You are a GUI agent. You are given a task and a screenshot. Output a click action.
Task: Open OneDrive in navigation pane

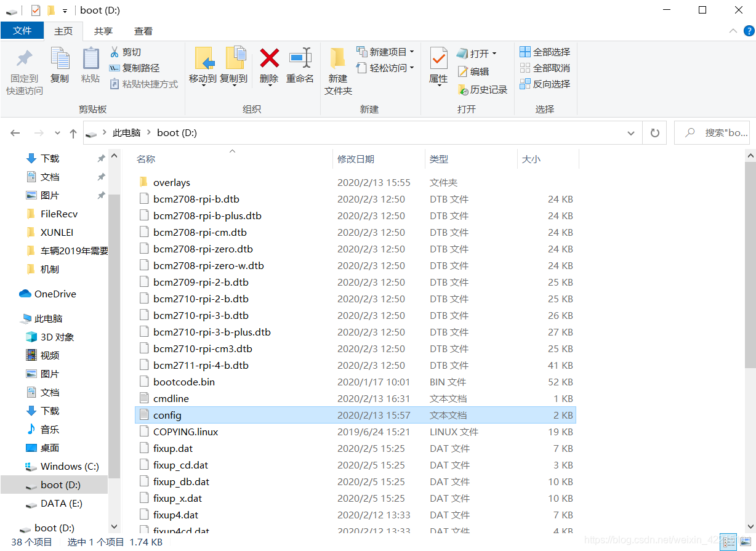pos(47,294)
